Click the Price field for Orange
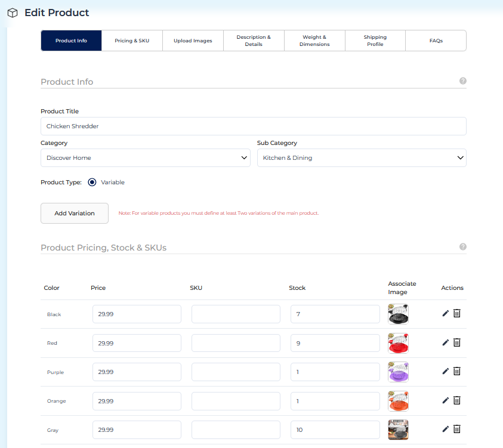Screen dimensions: 503x448 [x=137, y=401]
